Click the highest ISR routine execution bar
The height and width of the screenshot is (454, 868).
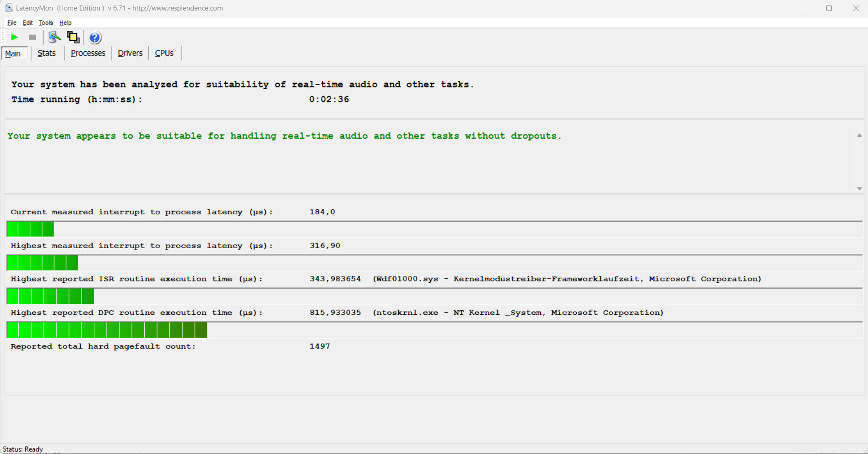click(x=50, y=297)
